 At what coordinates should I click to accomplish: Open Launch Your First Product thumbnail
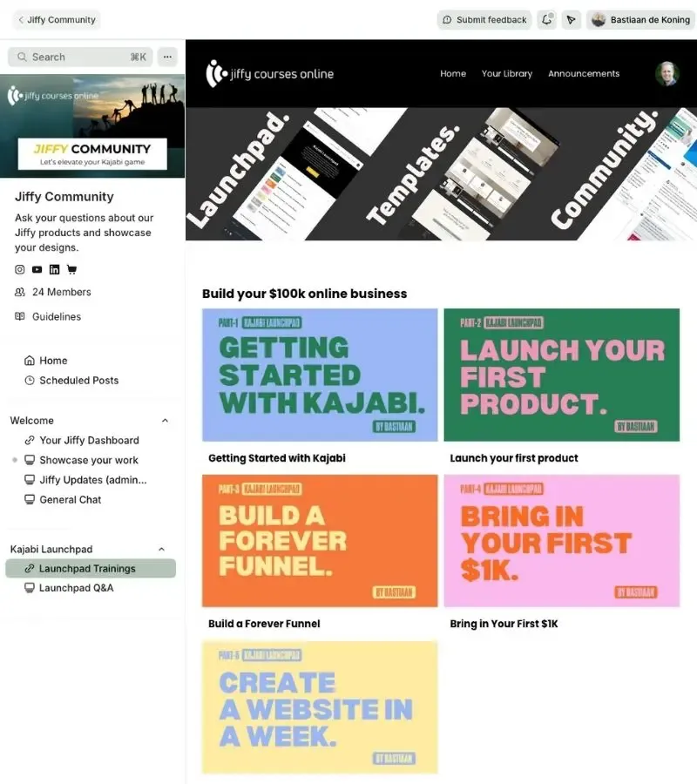(x=561, y=375)
